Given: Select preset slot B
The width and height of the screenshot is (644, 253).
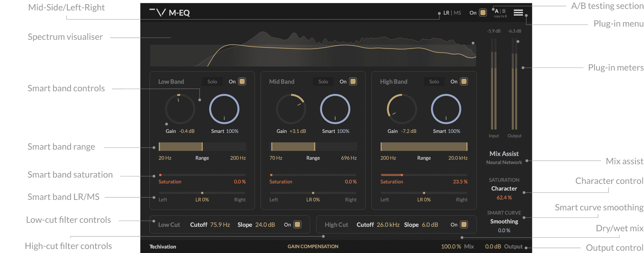Looking at the screenshot, I should pos(504,11).
